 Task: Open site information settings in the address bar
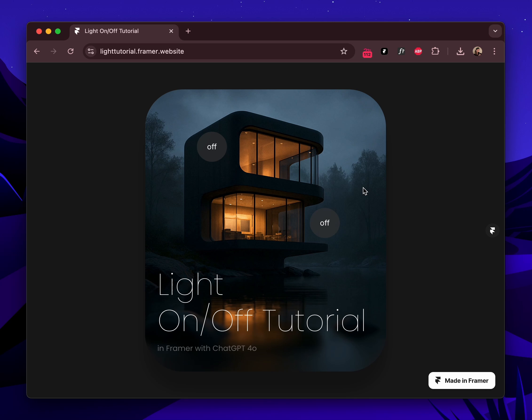(90, 52)
